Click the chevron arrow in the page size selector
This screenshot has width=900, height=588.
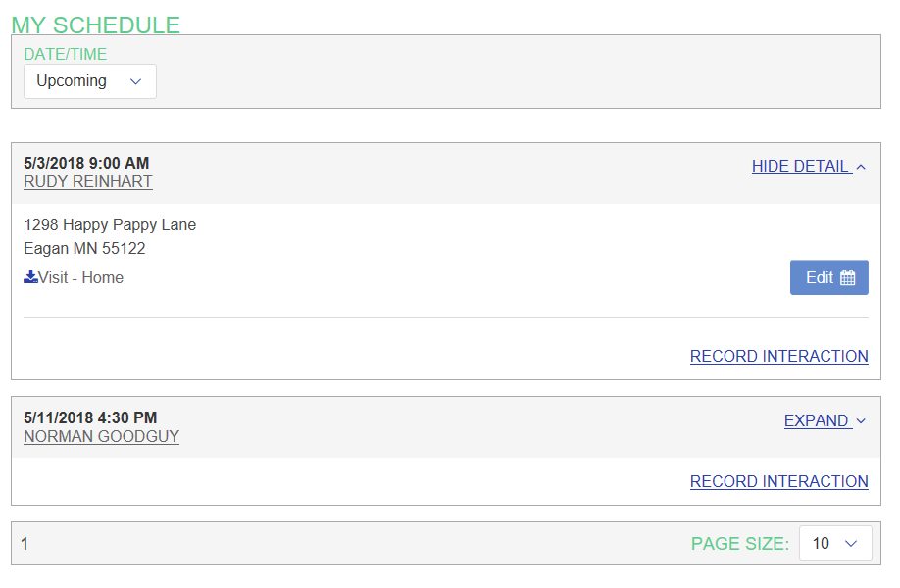click(x=851, y=543)
